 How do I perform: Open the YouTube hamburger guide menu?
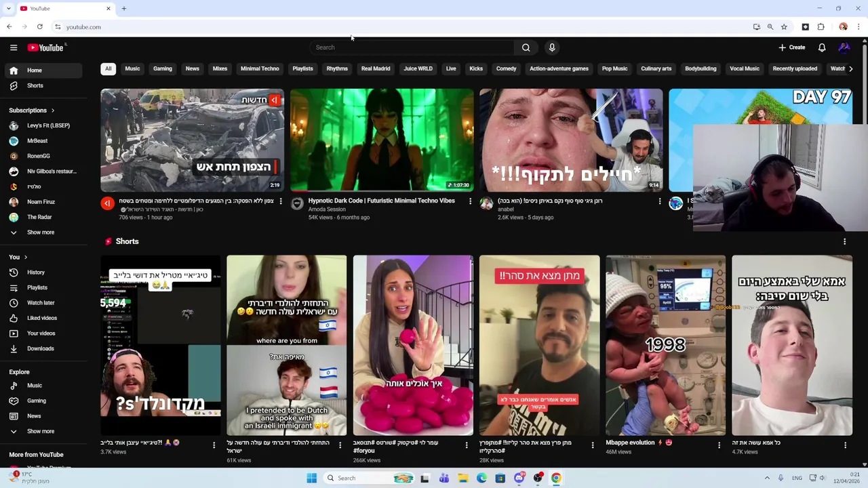click(14, 47)
